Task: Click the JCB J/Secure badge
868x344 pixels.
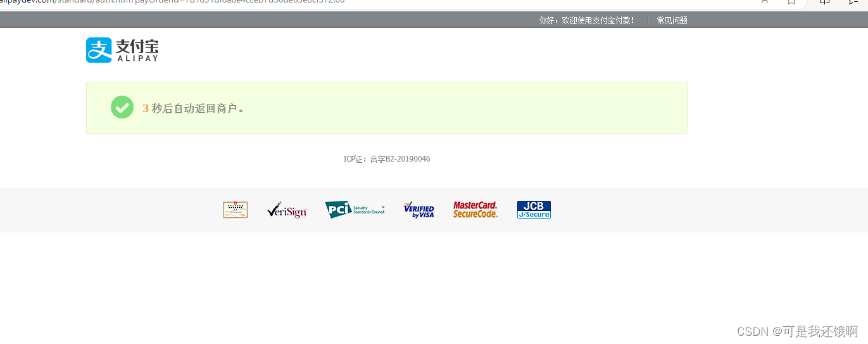Action: [x=534, y=210]
